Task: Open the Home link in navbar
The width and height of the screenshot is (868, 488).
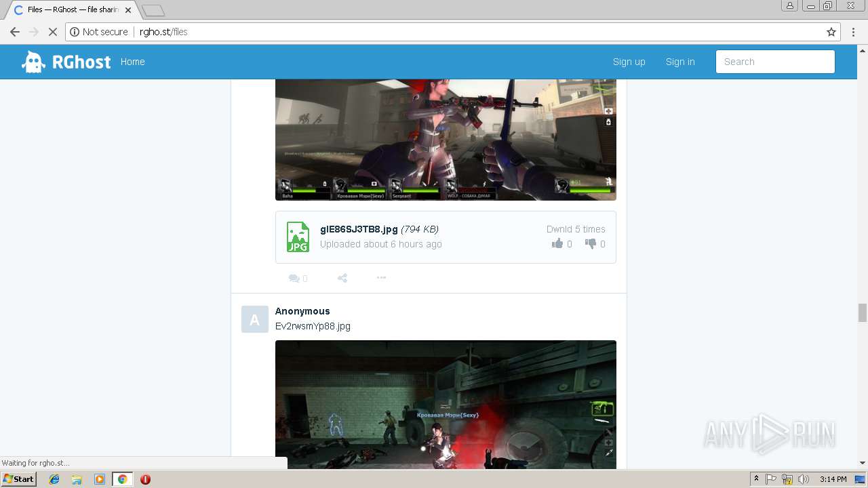Action: [x=132, y=62]
